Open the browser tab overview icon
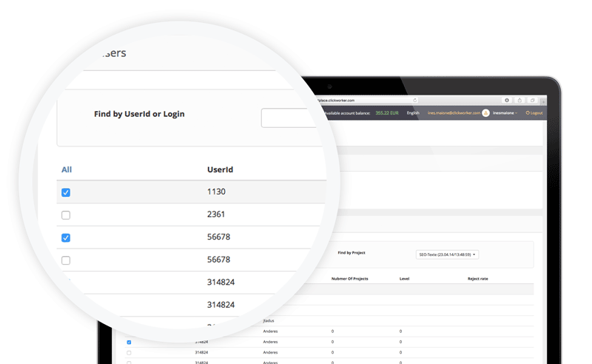Viewport: 592px width, 364px height. 532,100
